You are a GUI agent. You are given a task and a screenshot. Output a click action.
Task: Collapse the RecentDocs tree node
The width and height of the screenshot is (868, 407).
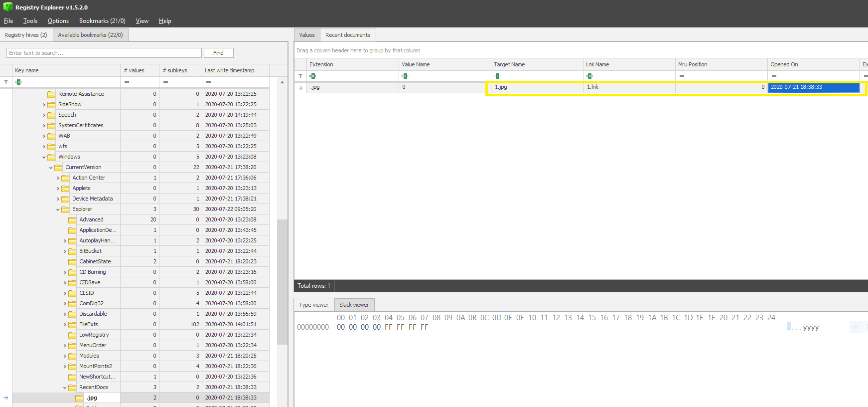(65, 388)
